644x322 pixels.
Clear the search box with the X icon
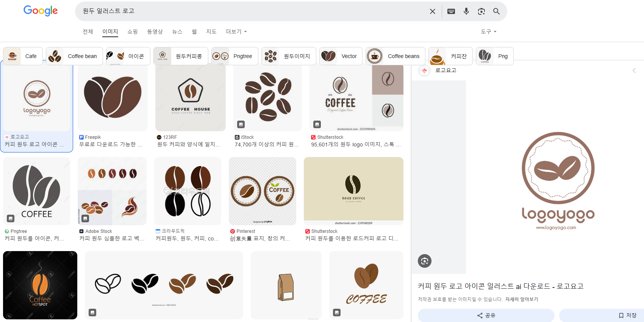(432, 11)
